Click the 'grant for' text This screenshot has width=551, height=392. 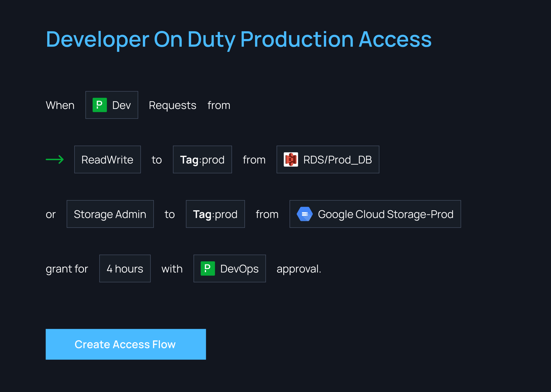[x=67, y=269]
